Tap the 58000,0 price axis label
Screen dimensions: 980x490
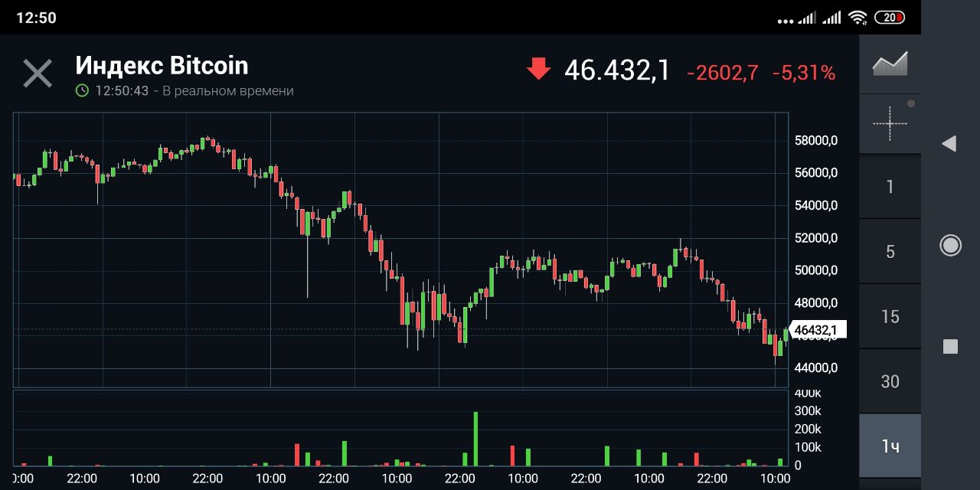coord(817,141)
